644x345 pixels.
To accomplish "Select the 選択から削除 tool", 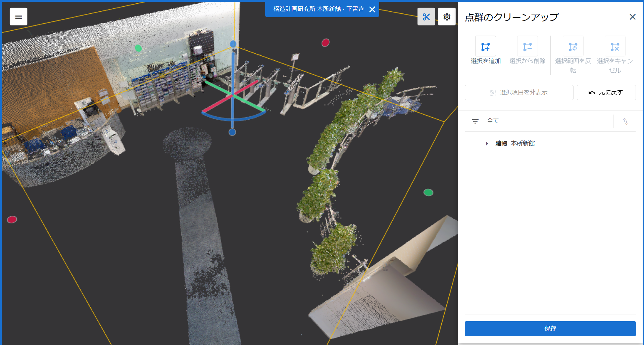I will click(x=528, y=46).
